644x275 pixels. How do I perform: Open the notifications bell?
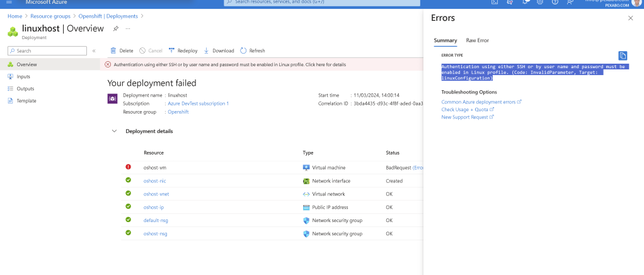(526, 2)
